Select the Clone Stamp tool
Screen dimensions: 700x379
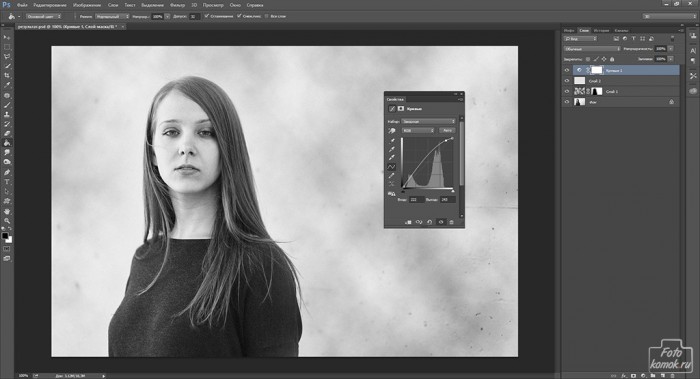[x=7, y=114]
